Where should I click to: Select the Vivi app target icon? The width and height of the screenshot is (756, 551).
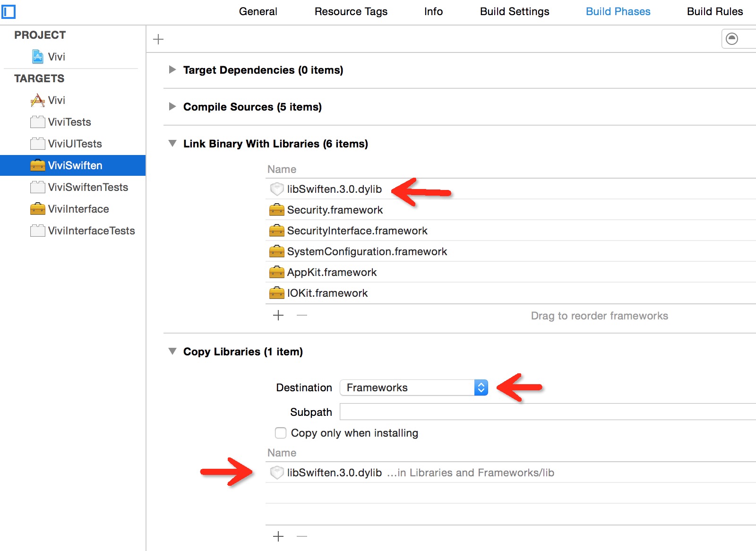coord(38,100)
